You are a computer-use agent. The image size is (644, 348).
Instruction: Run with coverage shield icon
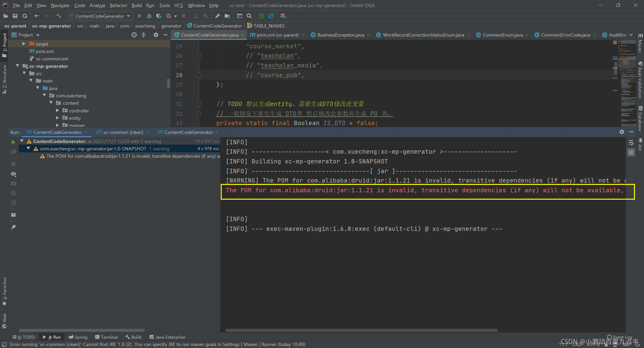click(x=159, y=16)
